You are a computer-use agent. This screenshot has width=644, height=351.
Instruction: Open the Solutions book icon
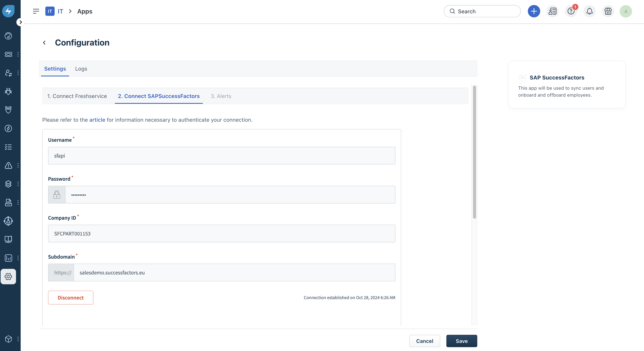8,239
